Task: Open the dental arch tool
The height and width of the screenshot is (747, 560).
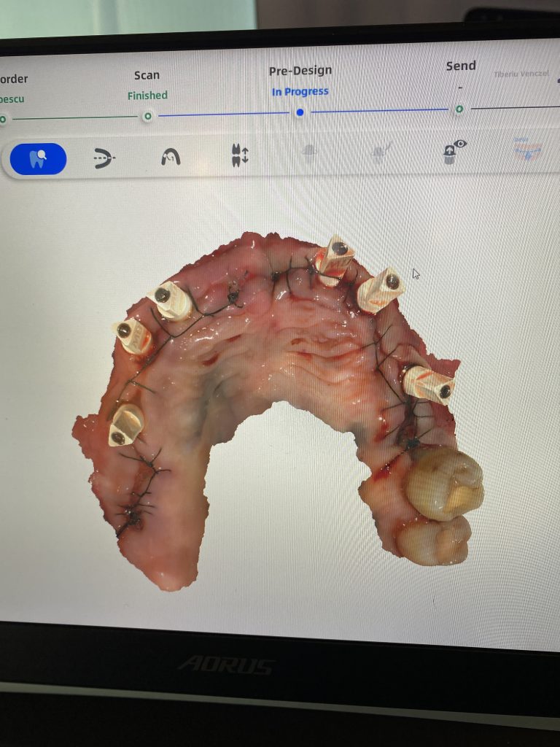Action: click(171, 156)
